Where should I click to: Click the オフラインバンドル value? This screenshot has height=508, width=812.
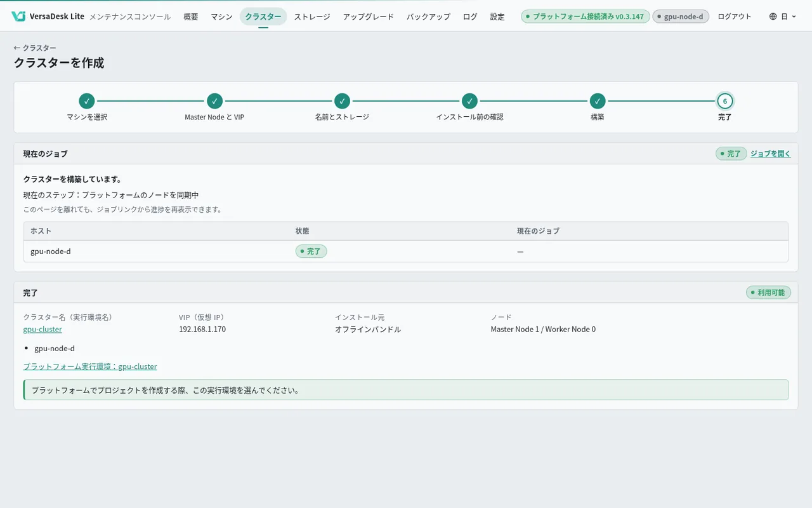[x=368, y=330]
